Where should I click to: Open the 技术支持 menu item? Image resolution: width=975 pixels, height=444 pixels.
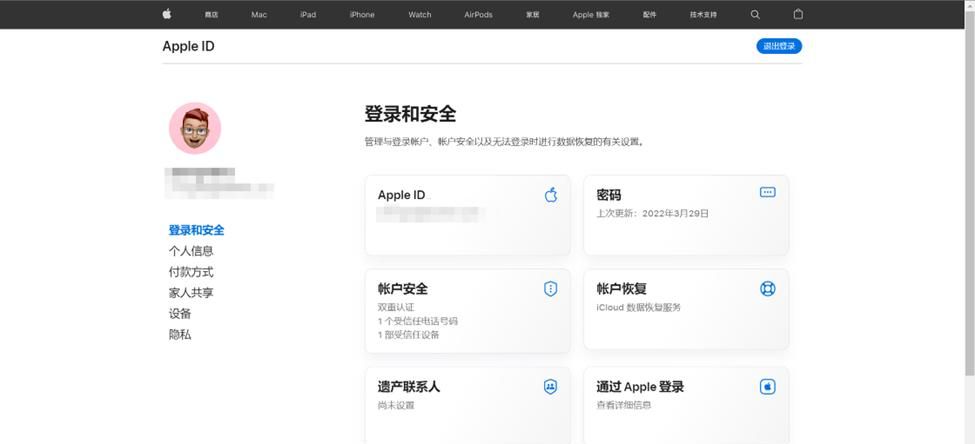tap(703, 15)
